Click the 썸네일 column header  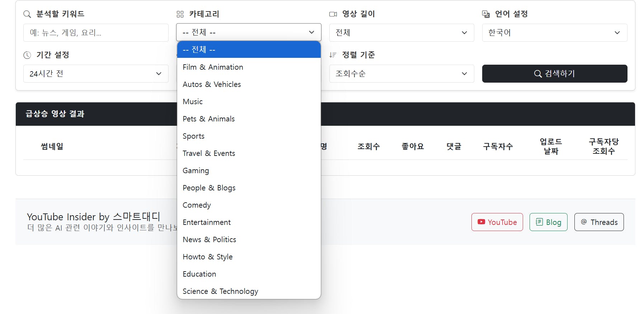coord(52,147)
